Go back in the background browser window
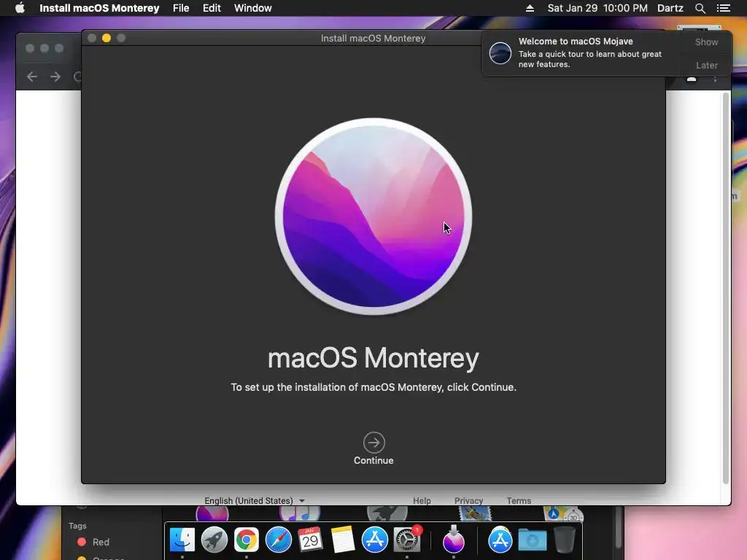 click(32, 76)
